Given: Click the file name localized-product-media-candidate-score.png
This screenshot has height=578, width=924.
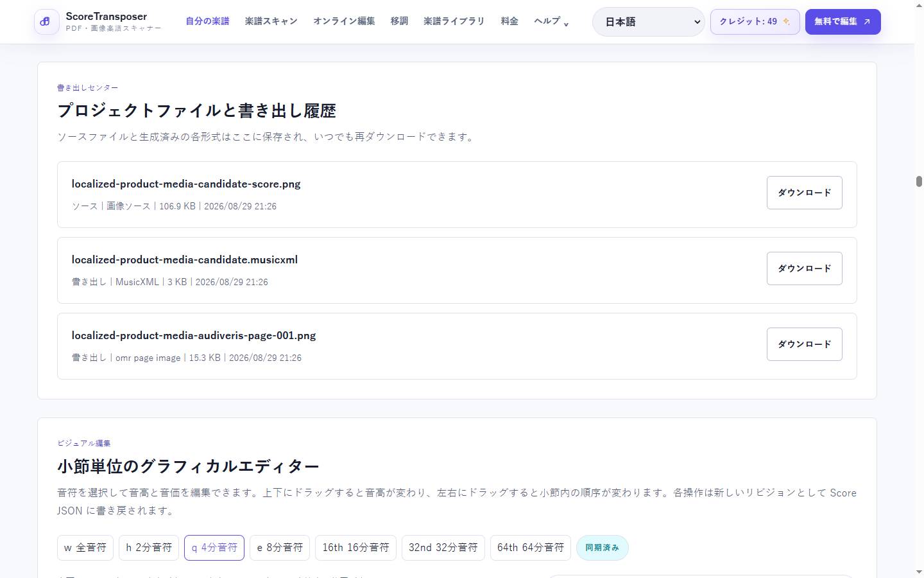Looking at the screenshot, I should (x=186, y=184).
